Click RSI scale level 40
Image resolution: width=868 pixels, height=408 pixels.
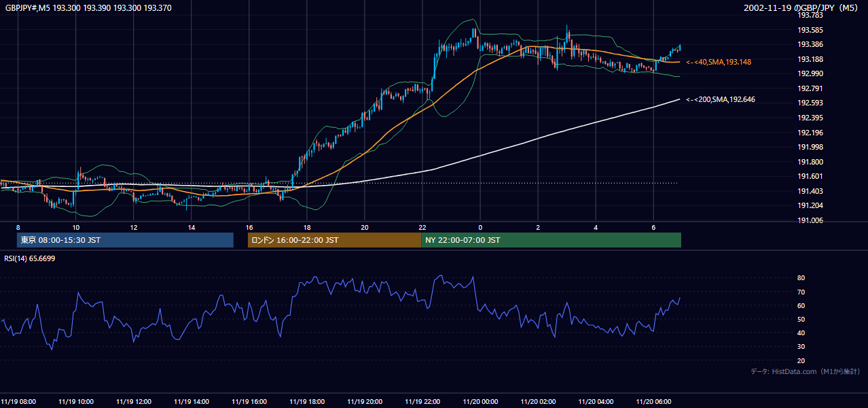801,333
